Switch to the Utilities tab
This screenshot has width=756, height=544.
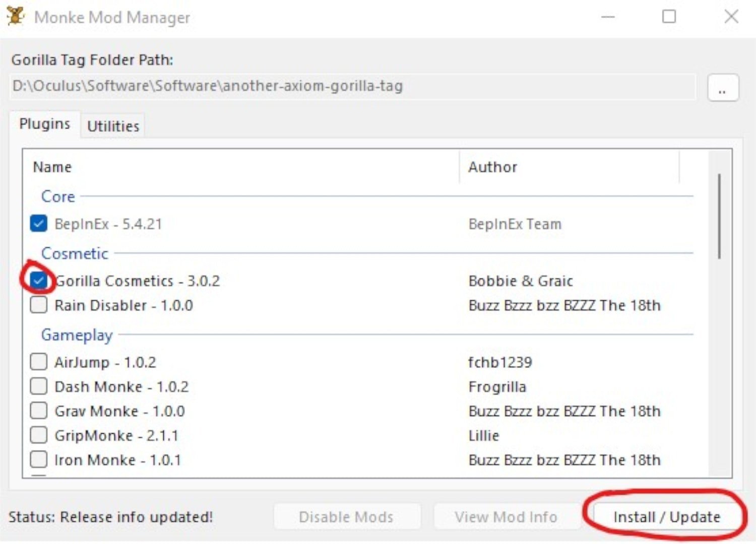point(112,125)
